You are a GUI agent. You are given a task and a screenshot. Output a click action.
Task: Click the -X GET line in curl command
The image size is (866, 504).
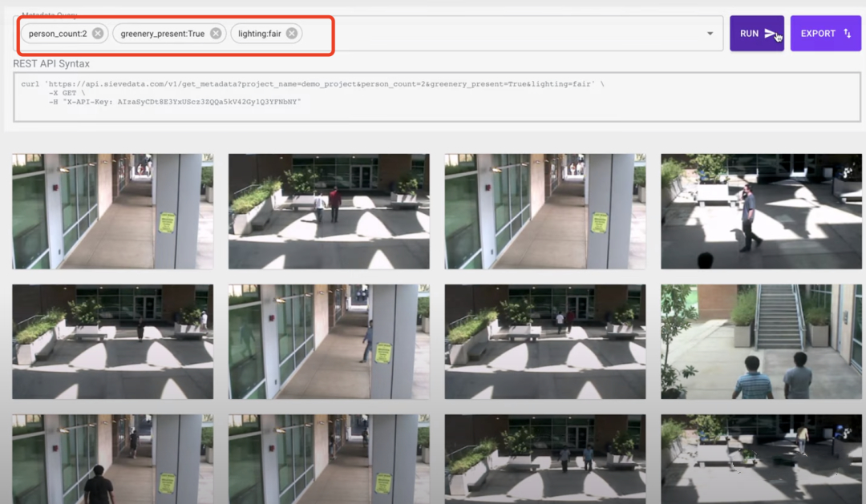tap(67, 93)
